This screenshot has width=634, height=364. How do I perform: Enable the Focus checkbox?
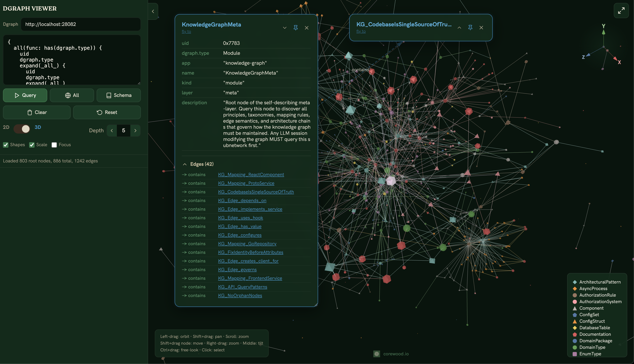(x=54, y=145)
